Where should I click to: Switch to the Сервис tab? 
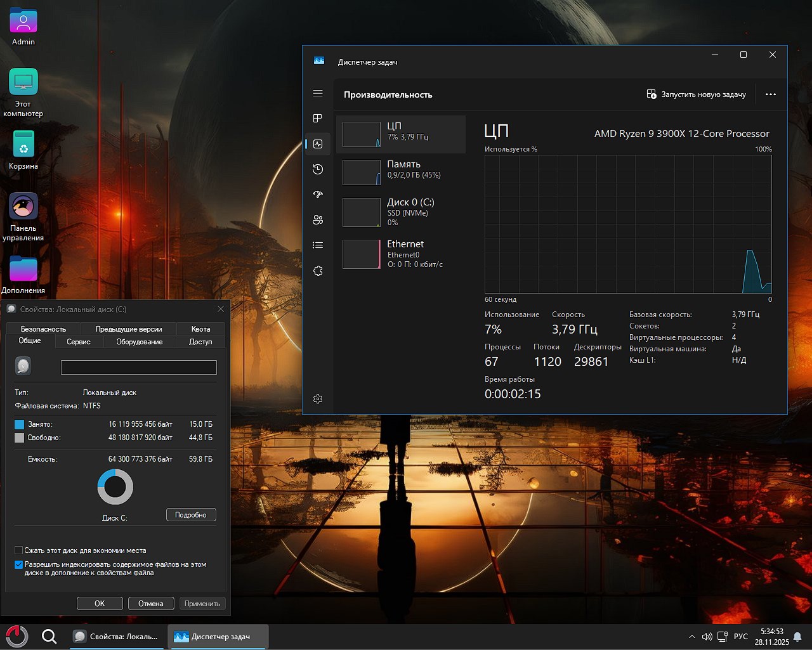(79, 342)
